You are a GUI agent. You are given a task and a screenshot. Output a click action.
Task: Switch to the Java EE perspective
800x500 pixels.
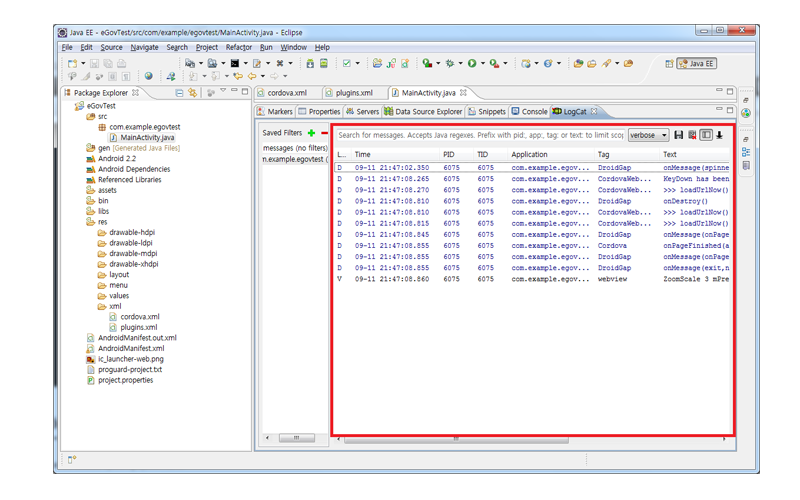click(x=696, y=63)
